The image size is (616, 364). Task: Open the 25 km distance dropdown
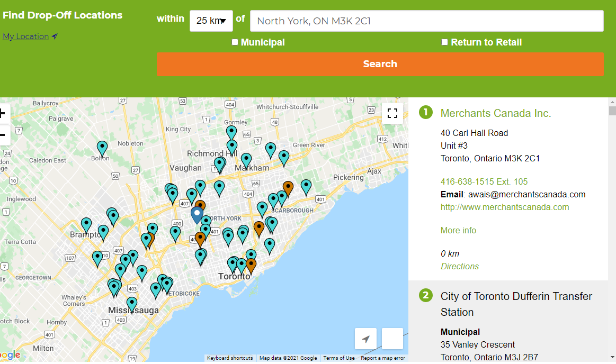click(211, 21)
